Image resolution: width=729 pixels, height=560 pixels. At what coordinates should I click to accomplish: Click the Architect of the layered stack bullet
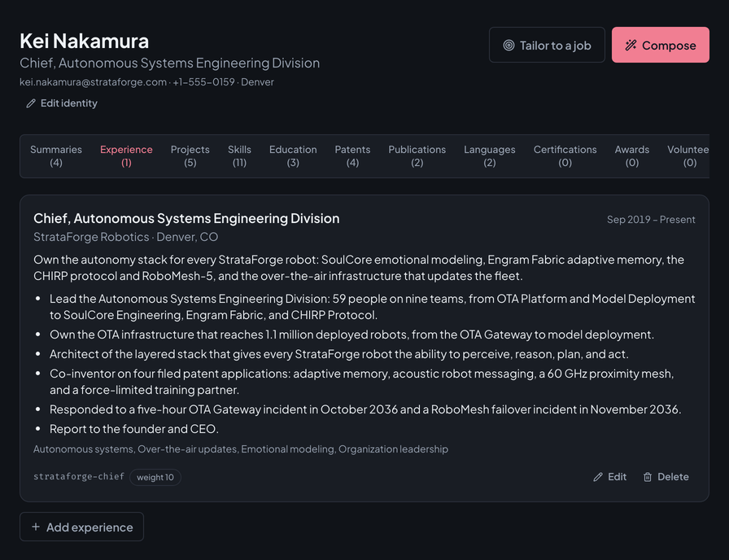(x=339, y=354)
